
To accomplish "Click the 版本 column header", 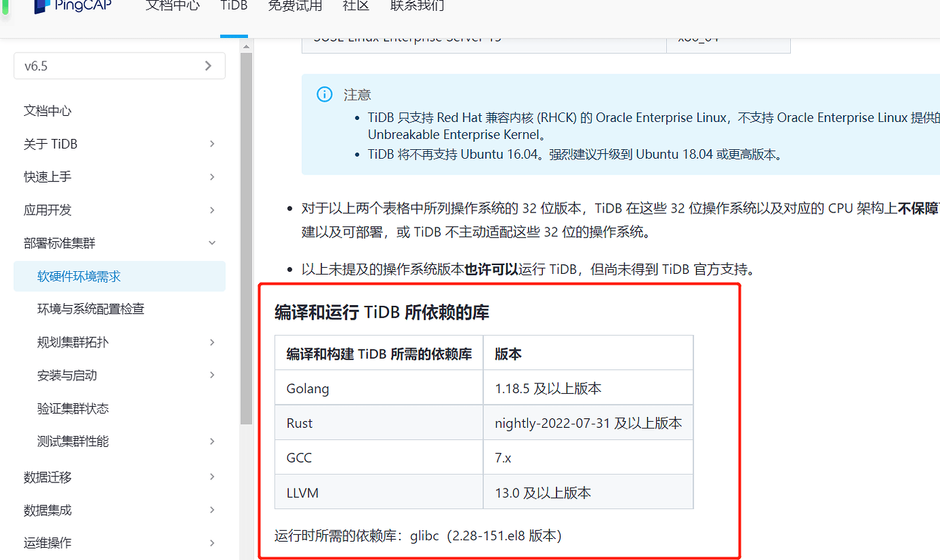I will click(x=589, y=354).
